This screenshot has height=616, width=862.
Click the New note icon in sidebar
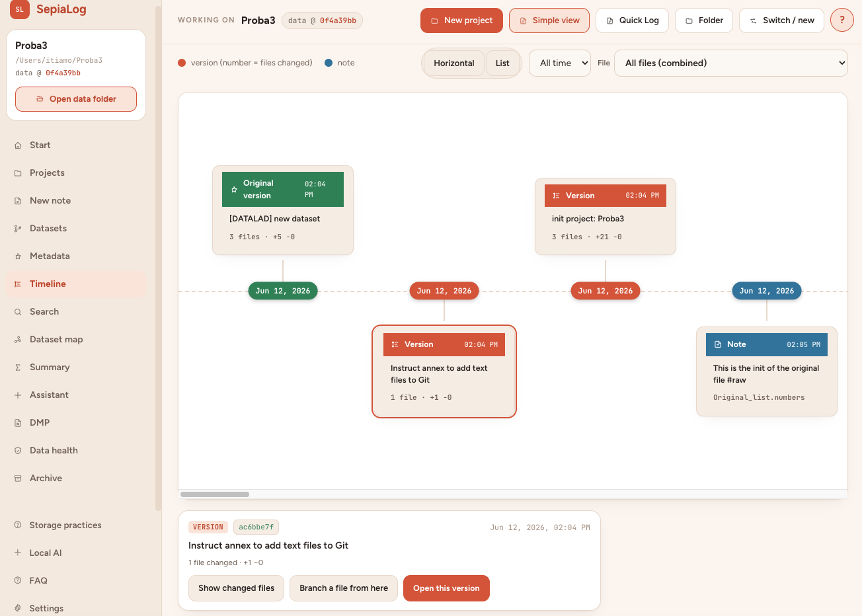coord(18,201)
